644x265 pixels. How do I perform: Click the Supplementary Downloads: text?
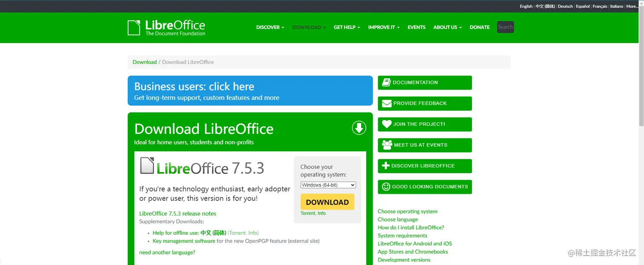(172, 222)
